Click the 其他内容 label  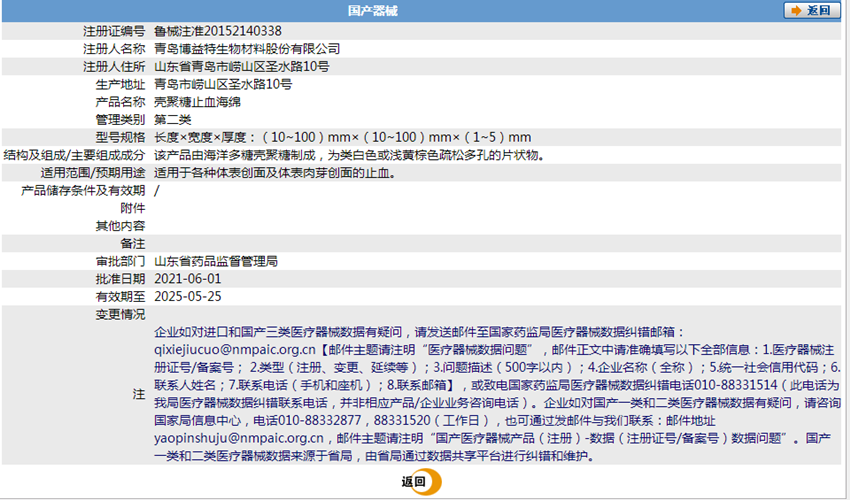[x=120, y=226]
